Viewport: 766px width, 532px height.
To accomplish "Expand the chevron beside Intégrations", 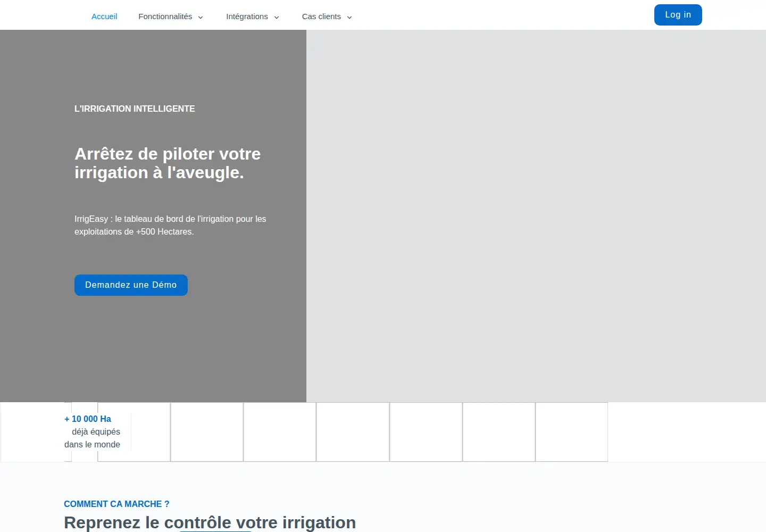I will pos(277,17).
